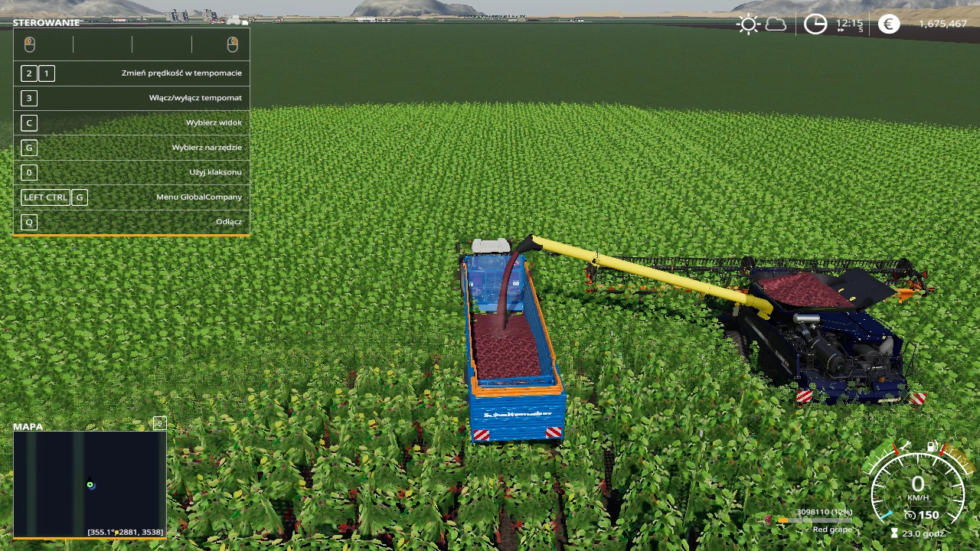Click the key 1 button for cruise speed
980x551 pixels.
click(x=47, y=73)
